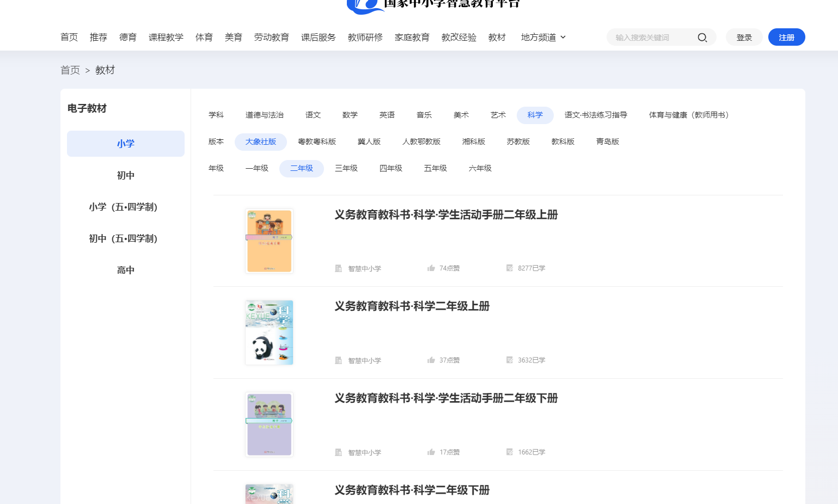Click the 智慧中小学 publisher icon on first textbook
838x504 pixels.
tap(338, 268)
